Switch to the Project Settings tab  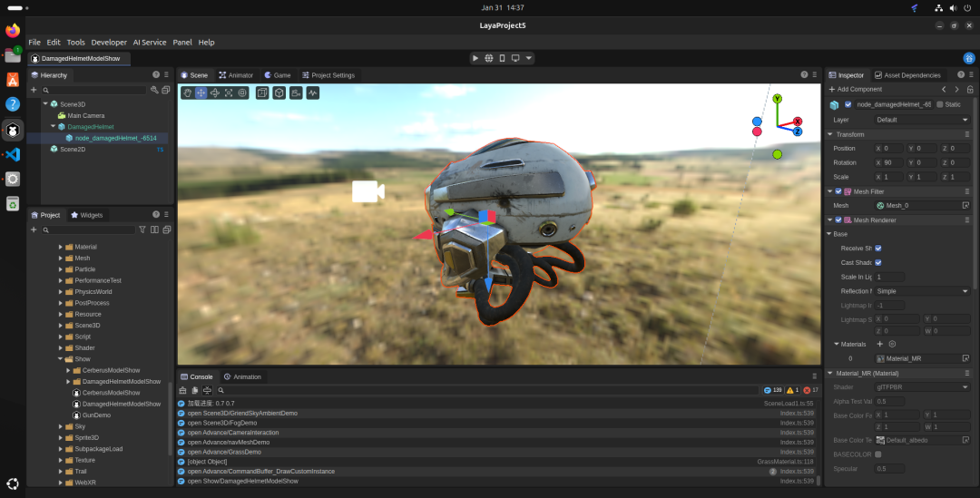pos(328,75)
